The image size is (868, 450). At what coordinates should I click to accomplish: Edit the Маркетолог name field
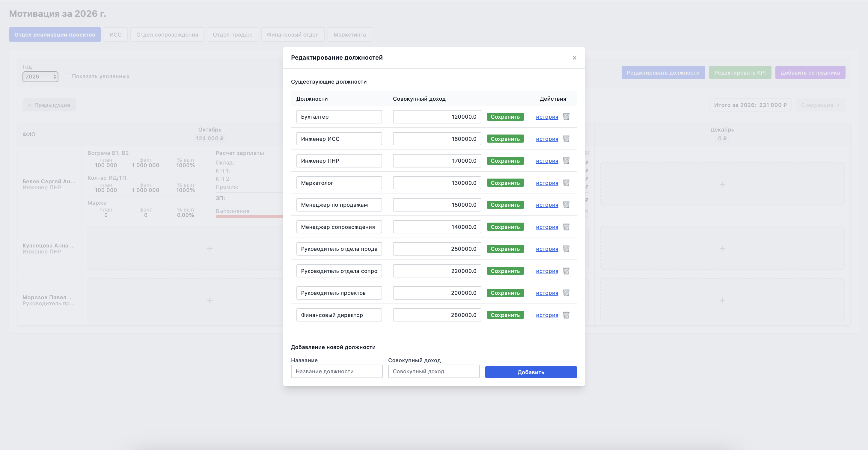(x=339, y=183)
